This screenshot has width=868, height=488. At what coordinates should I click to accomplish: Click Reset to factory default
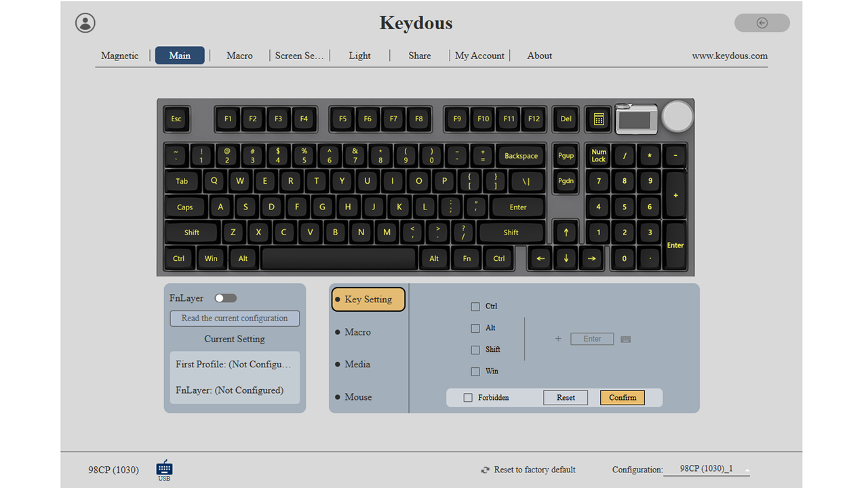534,470
